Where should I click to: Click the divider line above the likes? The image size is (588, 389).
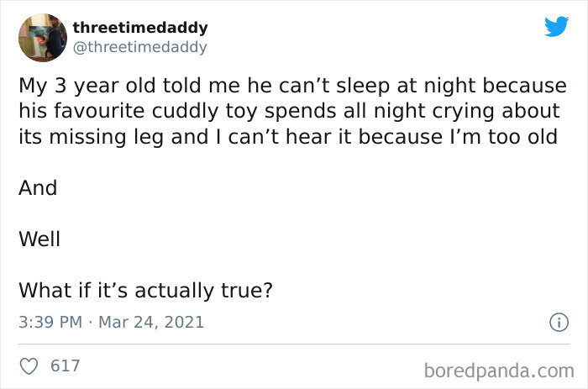click(x=294, y=343)
